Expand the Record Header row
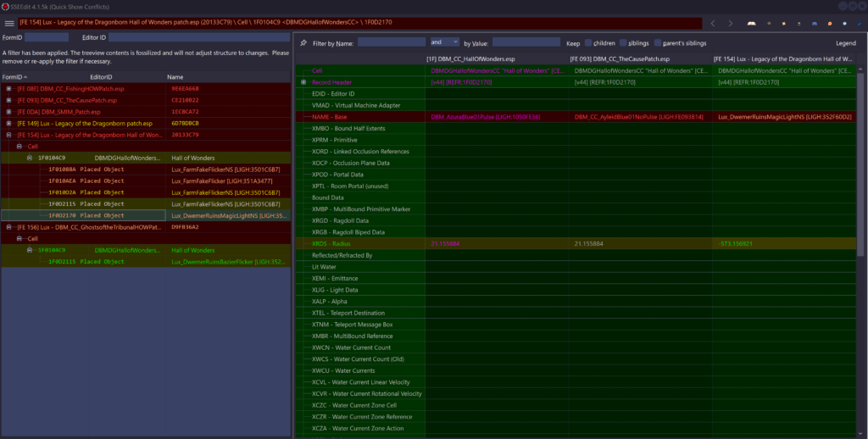Screen dimensions: 868x439 tap(303, 82)
